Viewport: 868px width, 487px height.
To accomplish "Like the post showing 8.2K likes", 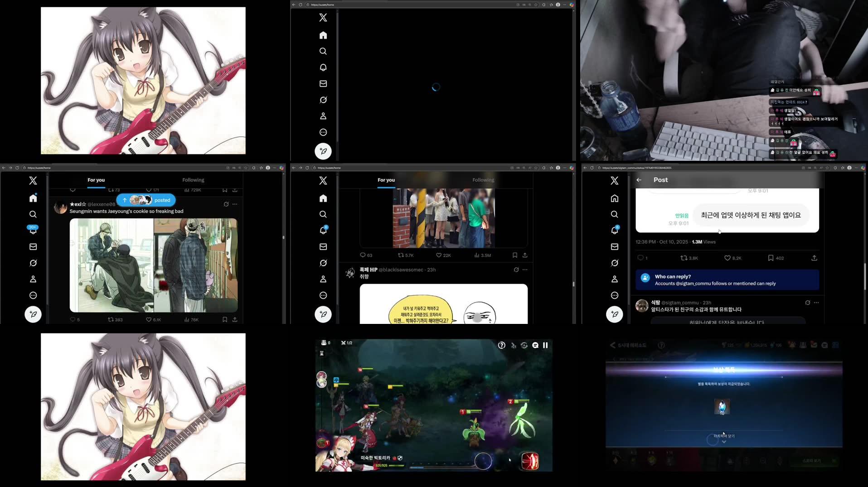I will pyautogui.click(x=727, y=258).
